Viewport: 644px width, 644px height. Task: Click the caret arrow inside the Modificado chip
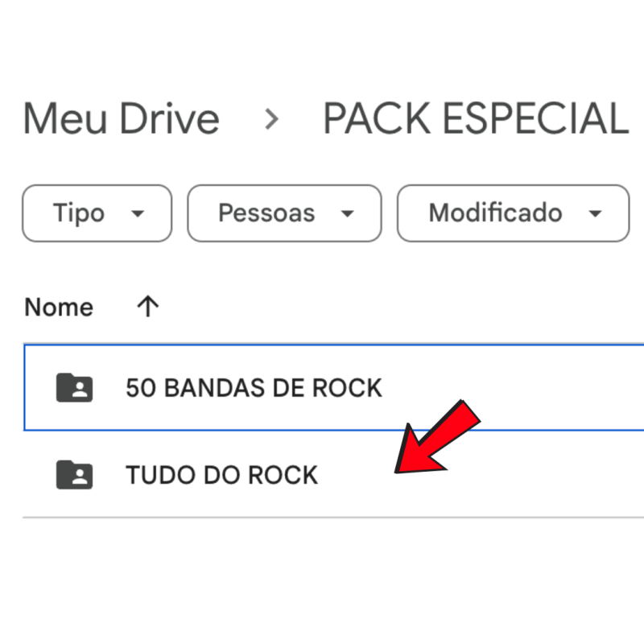tap(596, 214)
